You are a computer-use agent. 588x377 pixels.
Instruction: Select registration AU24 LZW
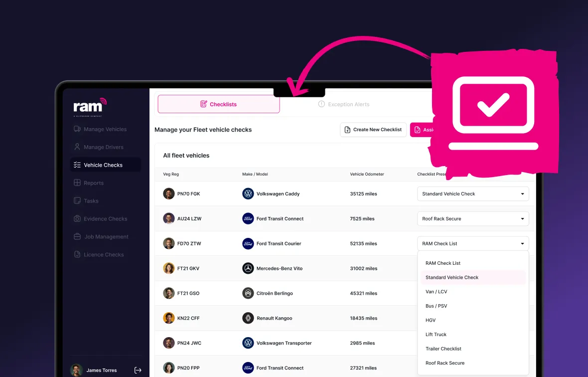[x=189, y=219]
